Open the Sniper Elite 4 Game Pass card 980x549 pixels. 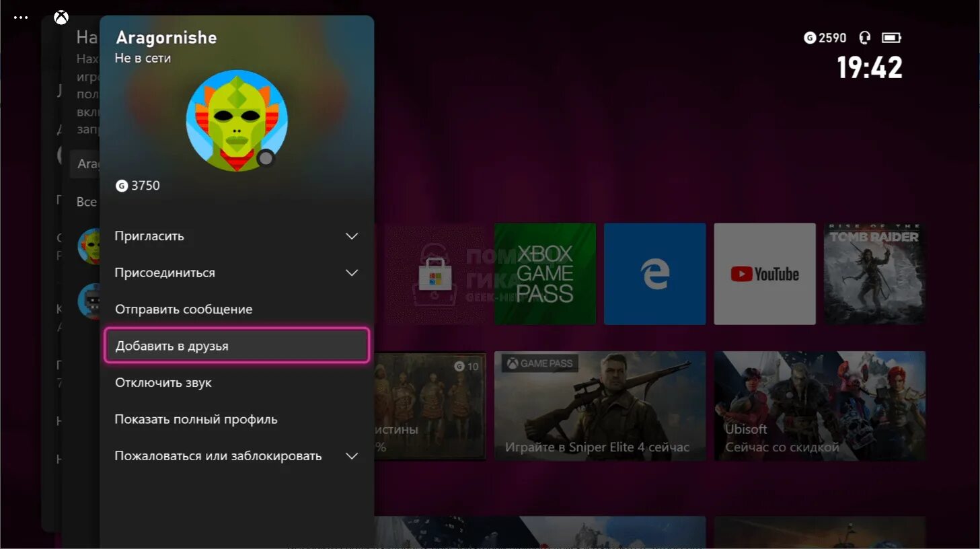tap(600, 406)
